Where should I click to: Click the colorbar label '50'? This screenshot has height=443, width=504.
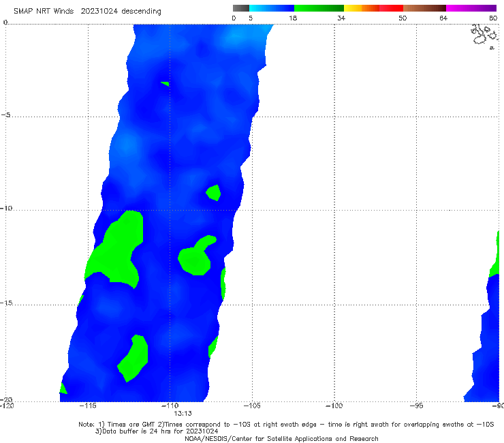(x=403, y=18)
